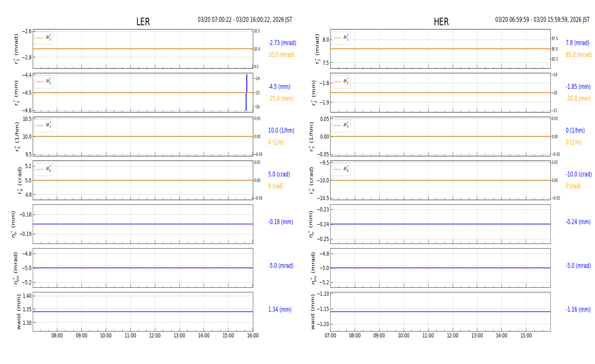Click the 15:00 time tick under HER
Screen dimensions: 595x364
pyautogui.click(x=526, y=336)
